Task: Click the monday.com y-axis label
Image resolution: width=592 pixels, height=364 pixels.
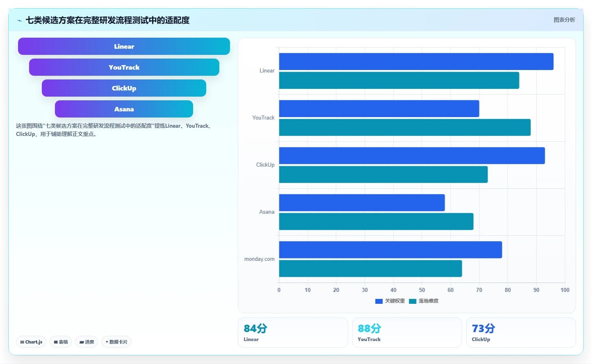Action: [260, 259]
